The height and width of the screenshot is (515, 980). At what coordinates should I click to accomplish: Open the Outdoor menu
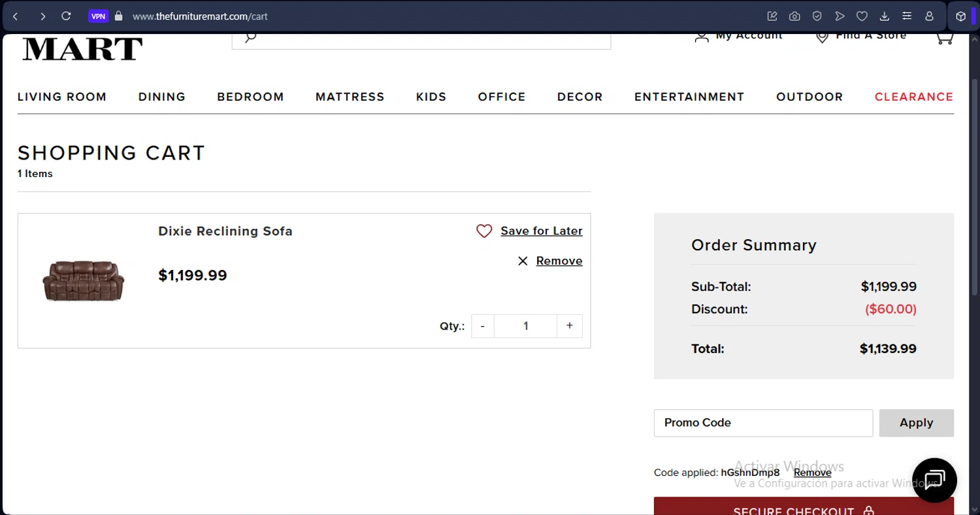(809, 97)
